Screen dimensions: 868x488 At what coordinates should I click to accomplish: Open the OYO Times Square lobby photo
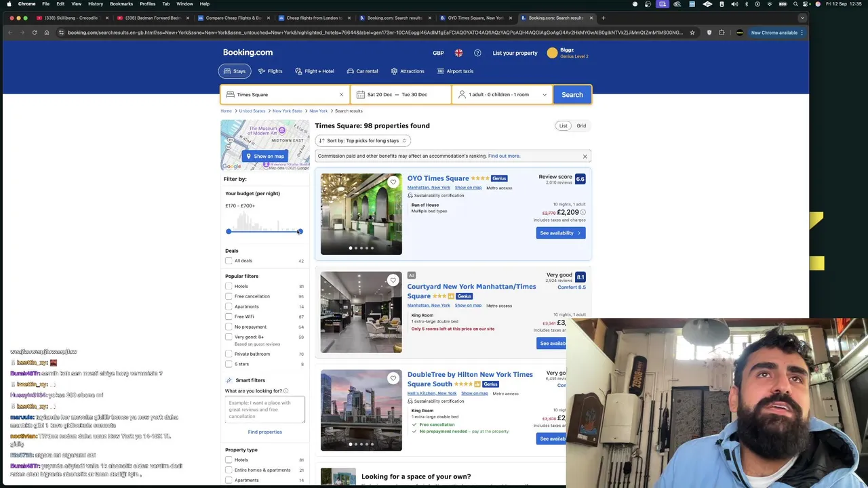coord(361,214)
